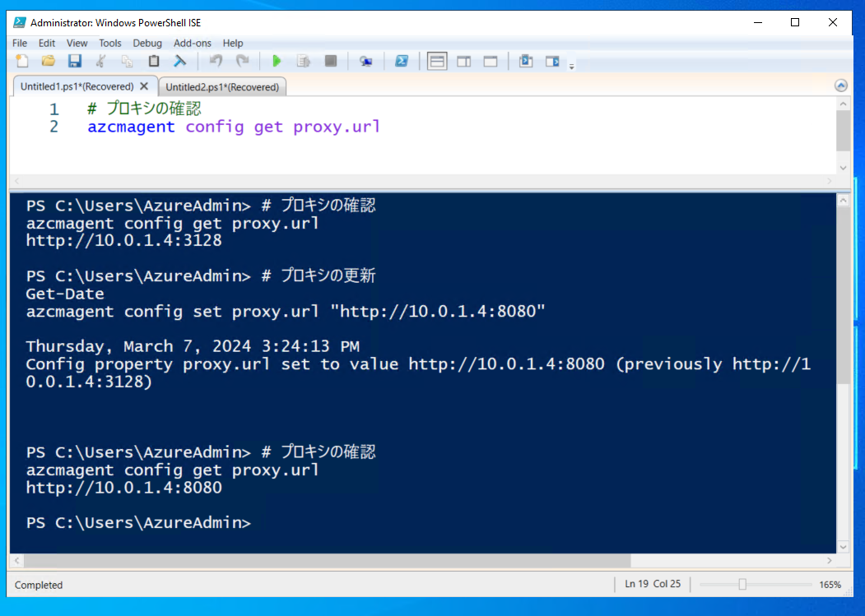Click the Undo arrow icon
This screenshot has width=865, height=616.
[216, 61]
